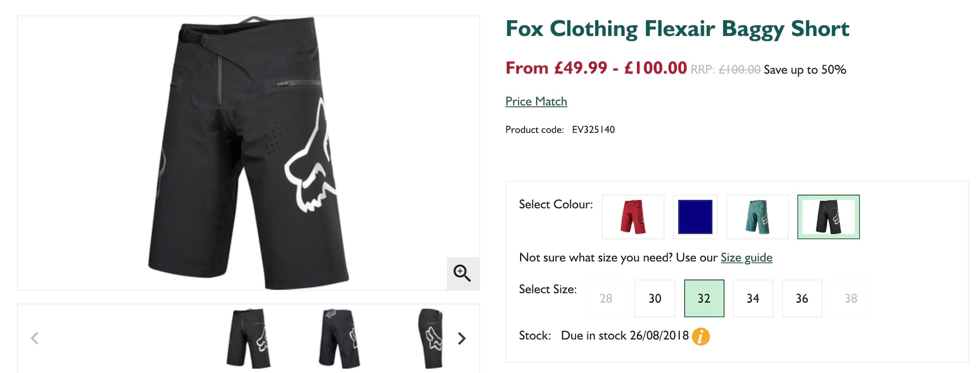
Task: Select size 30
Action: point(655,299)
